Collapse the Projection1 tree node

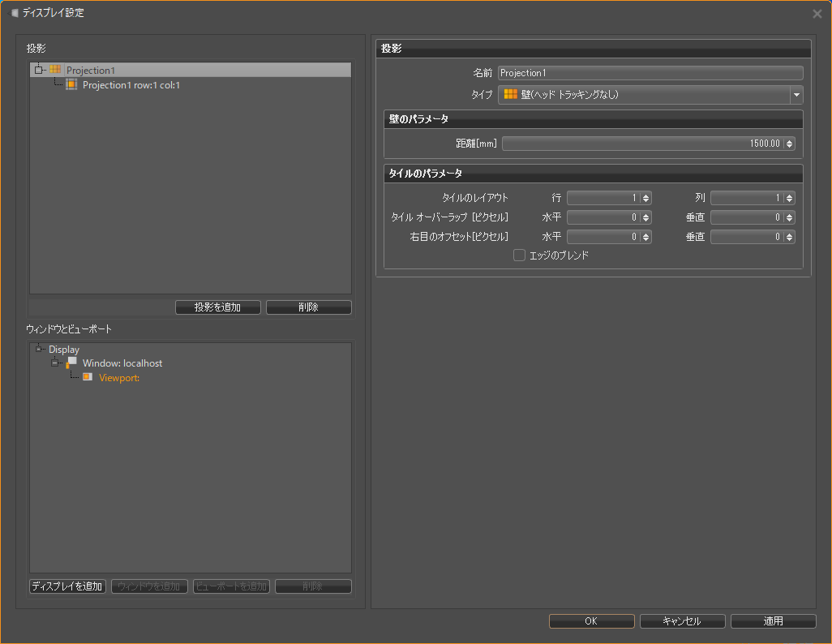[38, 70]
